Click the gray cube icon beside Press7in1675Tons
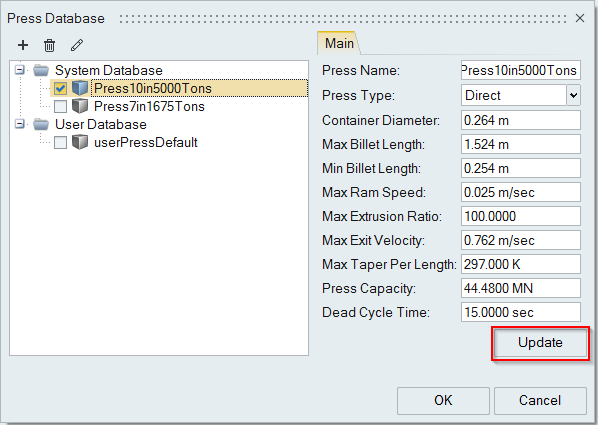 click(80, 106)
